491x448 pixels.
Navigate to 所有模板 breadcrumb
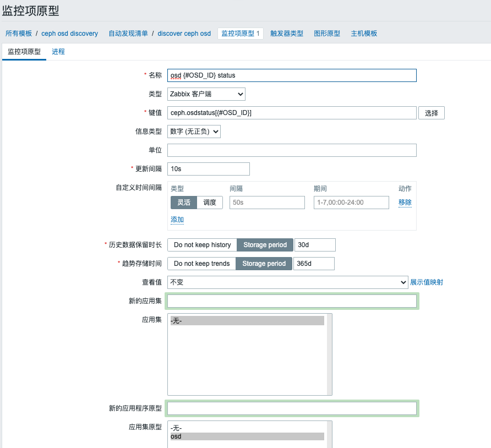pos(18,33)
